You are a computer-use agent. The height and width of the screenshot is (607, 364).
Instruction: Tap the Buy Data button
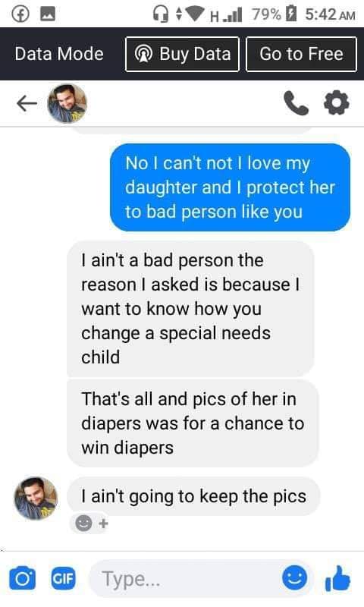(182, 54)
